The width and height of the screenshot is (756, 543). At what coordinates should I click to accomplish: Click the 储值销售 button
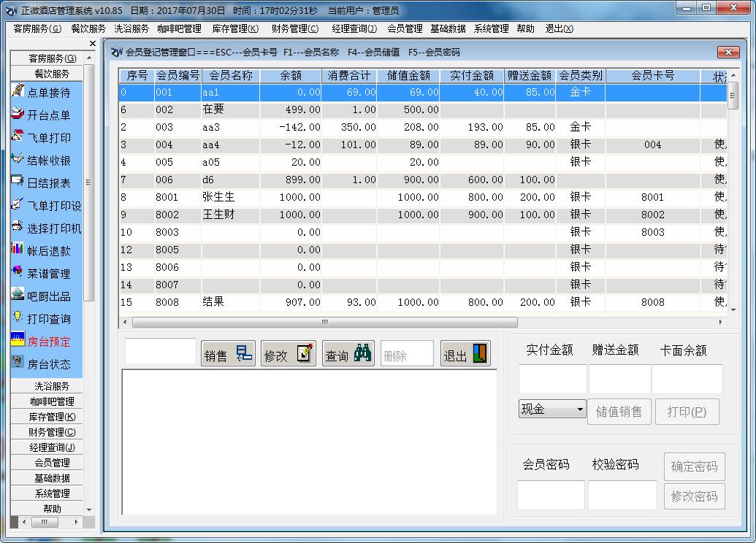click(619, 412)
